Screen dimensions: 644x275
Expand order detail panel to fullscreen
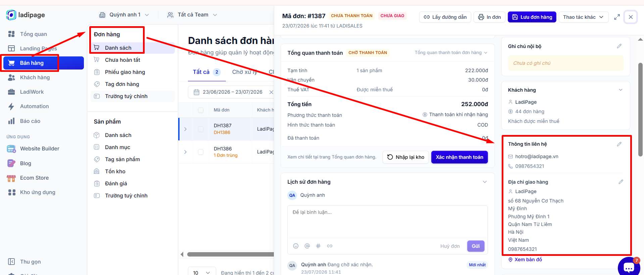pos(617,17)
